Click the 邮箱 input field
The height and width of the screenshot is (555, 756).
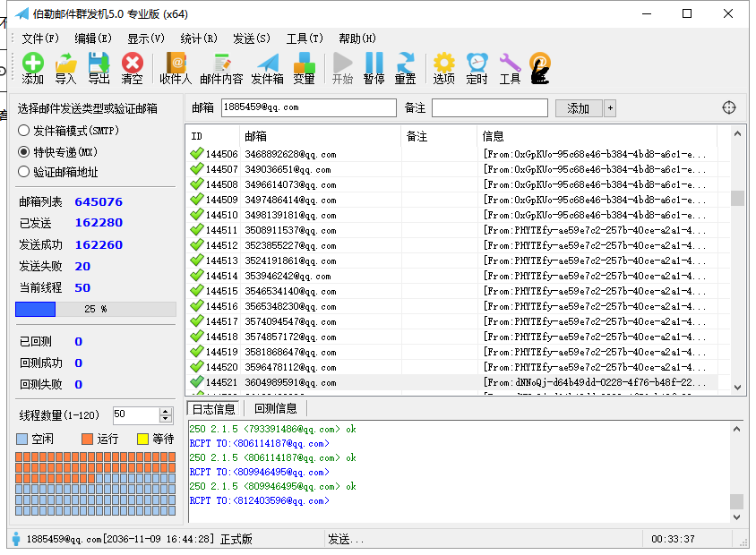click(308, 107)
